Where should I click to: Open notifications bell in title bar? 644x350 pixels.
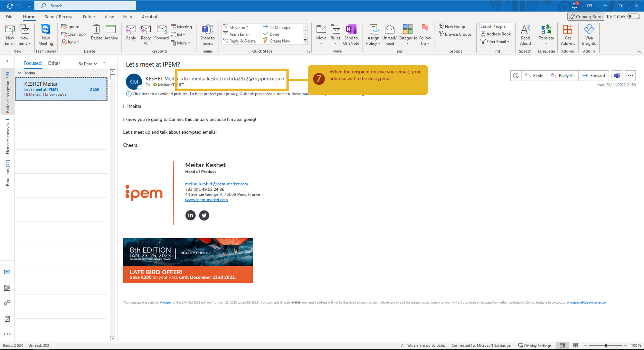574,5
